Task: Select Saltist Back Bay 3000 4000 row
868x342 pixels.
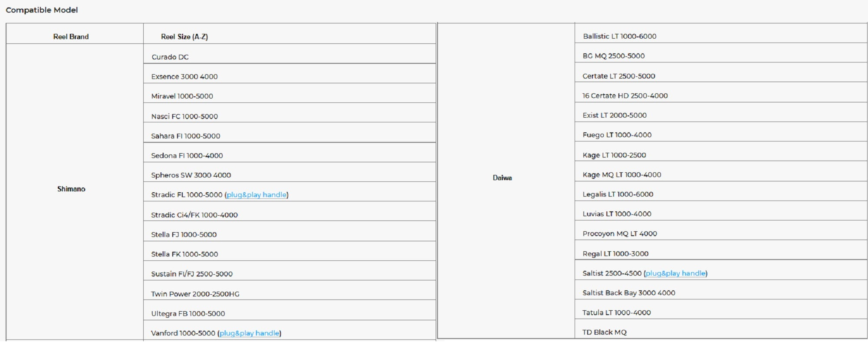Action: pos(628,293)
